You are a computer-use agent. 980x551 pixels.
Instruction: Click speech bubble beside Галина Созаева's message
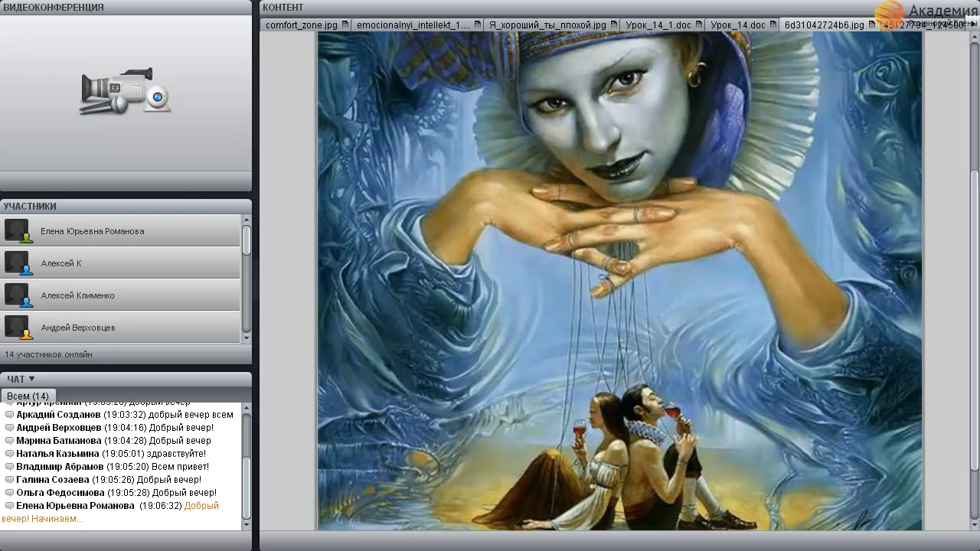pyautogui.click(x=9, y=480)
